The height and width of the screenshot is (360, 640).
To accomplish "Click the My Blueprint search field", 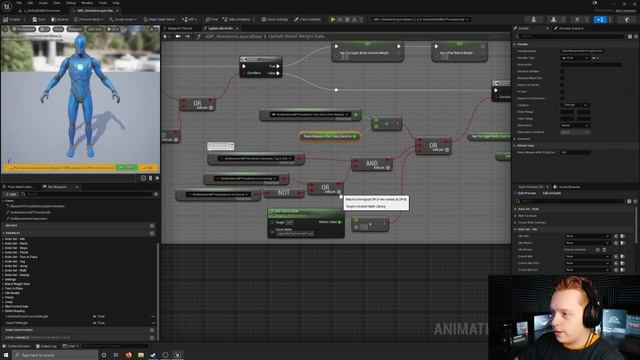I will [87, 194].
